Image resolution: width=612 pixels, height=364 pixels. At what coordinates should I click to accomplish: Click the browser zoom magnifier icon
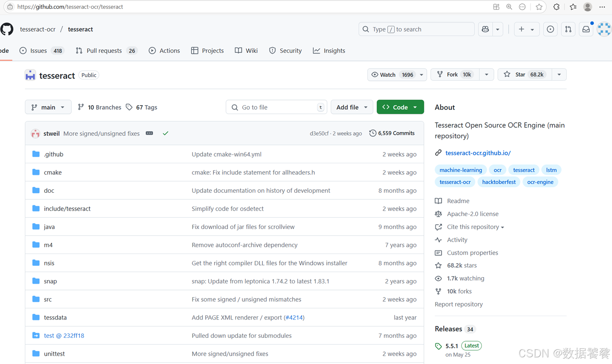pyautogui.click(x=509, y=7)
